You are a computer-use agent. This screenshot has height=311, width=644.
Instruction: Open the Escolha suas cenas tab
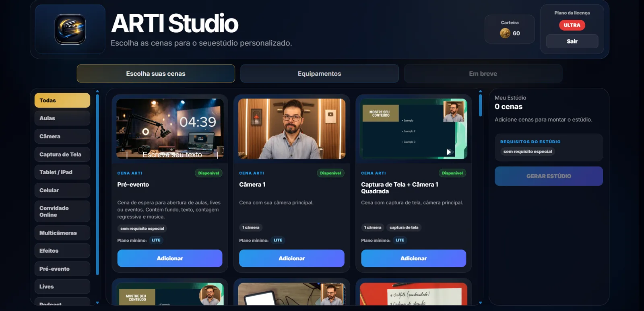click(156, 74)
